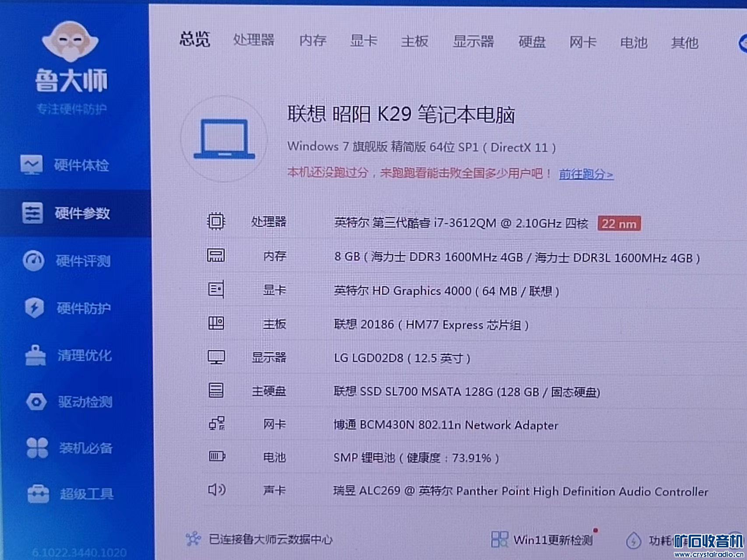Image resolution: width=747 pixels, height=560 pixels.
Task: Open 硬件评测 sidebar label
Action: click(x=83, y=261)
